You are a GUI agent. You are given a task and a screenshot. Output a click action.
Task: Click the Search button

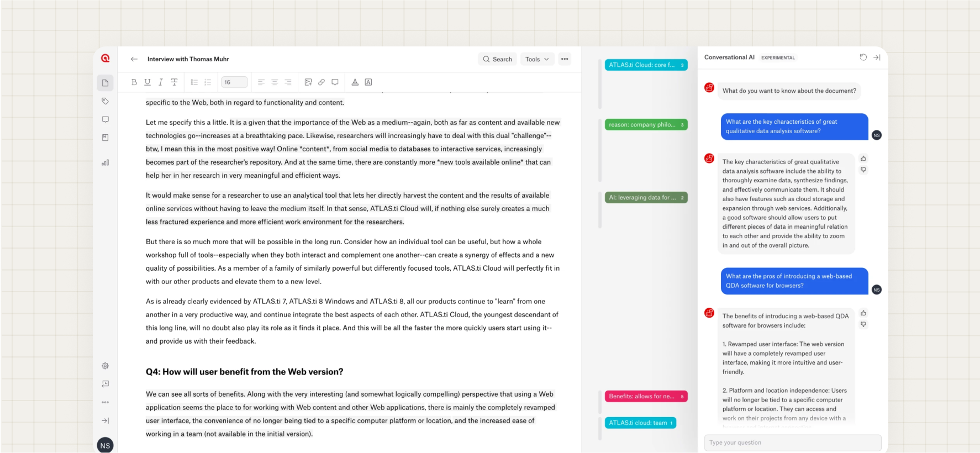coord(497,59)
